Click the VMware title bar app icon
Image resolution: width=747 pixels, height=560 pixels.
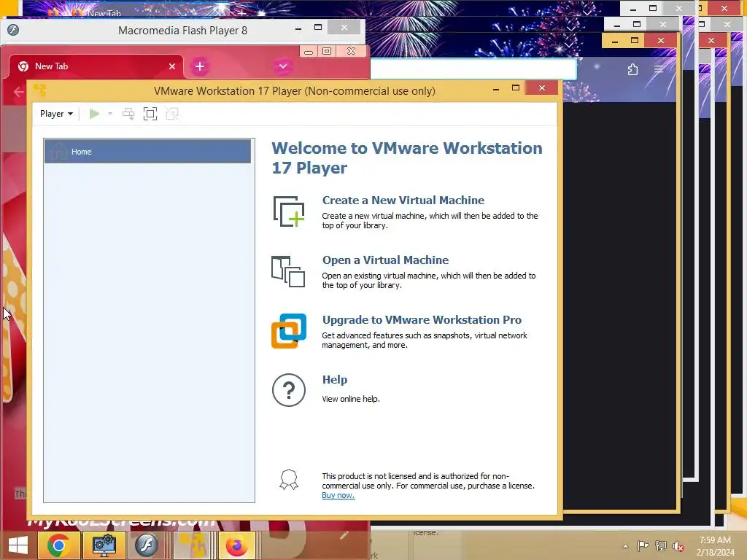point(40,90)
